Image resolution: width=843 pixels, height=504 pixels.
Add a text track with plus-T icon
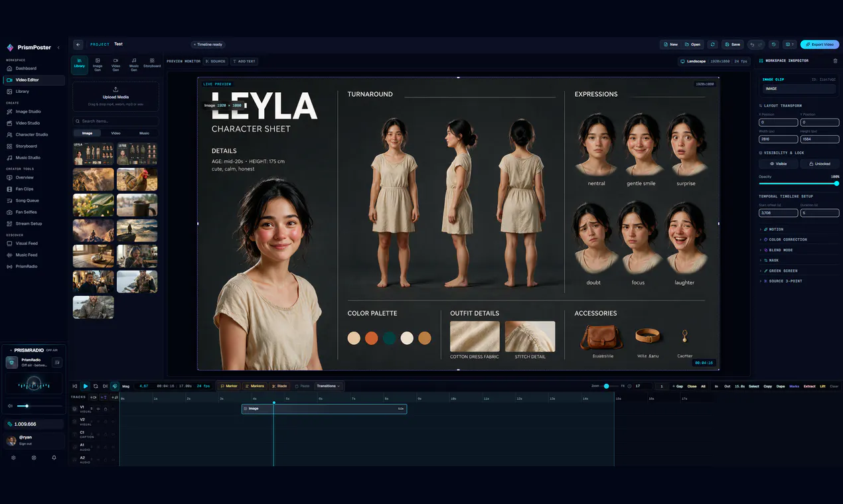pos(104,397)
